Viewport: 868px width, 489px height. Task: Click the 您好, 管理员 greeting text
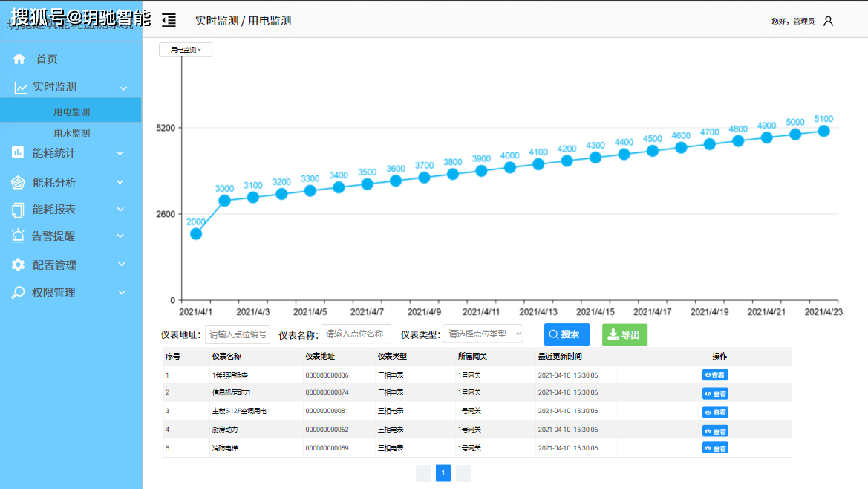(x=793, y=21)
